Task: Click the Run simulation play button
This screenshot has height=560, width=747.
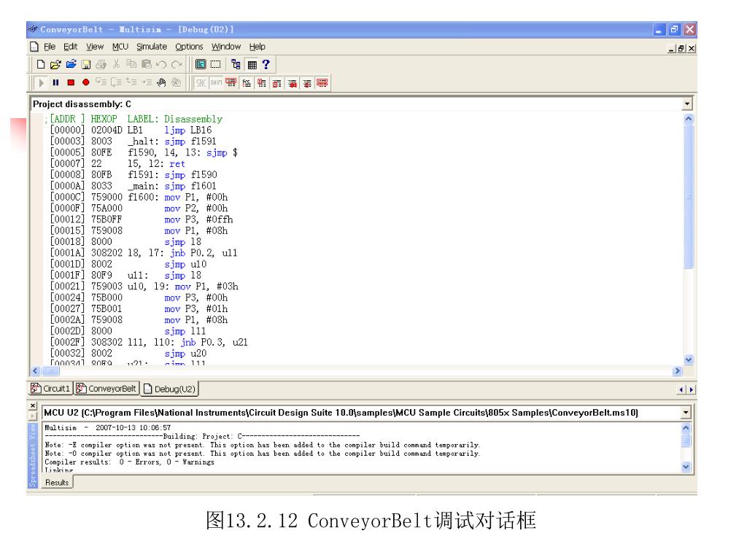Action: pyautogui.click(x=41, y=83)
